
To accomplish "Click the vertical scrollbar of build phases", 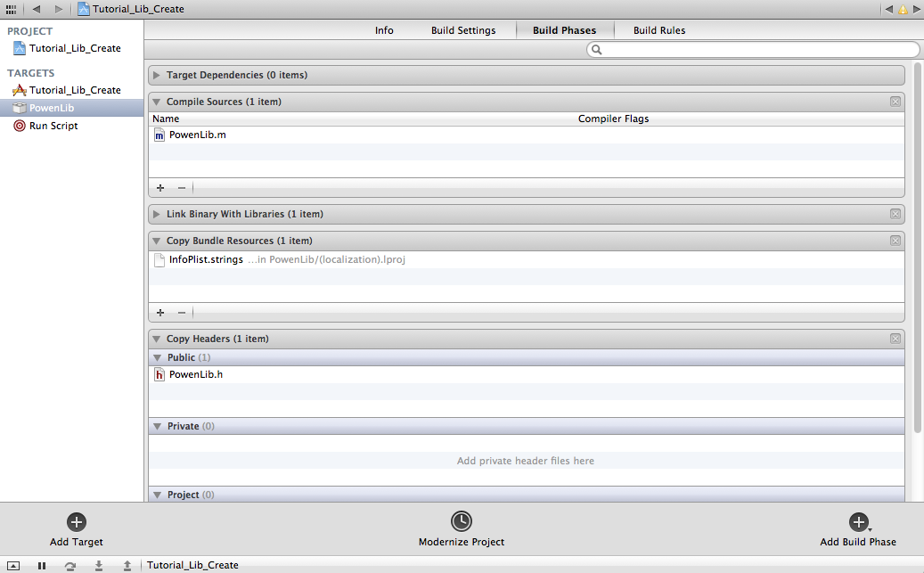I will pos(918,248).
